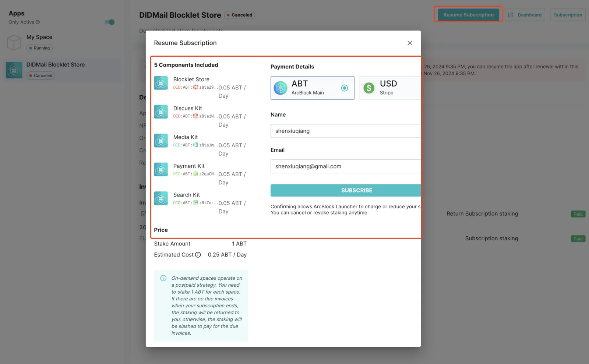Click the info icon in staking notice
The height and width of the screenshot is (364, 589).
coord(163,278)
